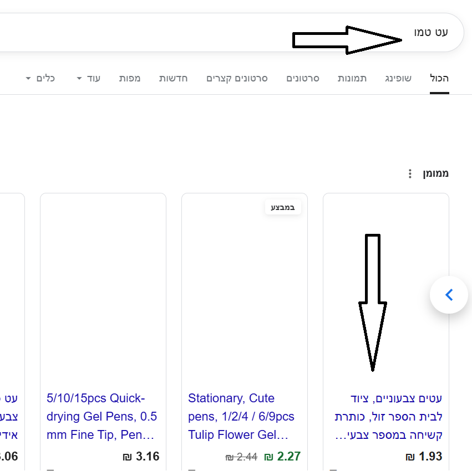Switch to the מפות tab
This screenshot has height=476, width=472.
130,78
